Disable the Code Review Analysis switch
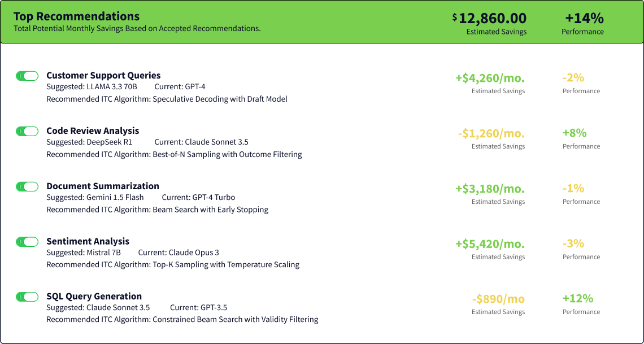The image size is (644, 344). 27,132
